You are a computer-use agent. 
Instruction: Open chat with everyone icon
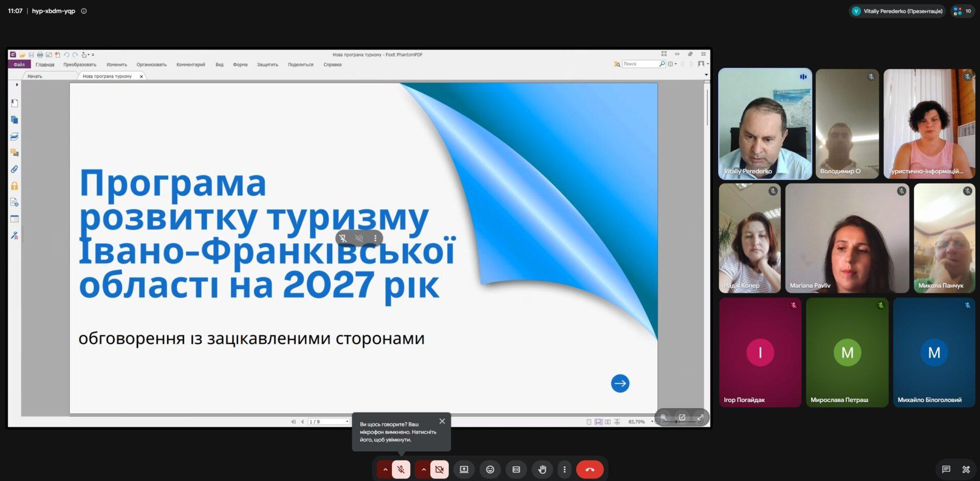click(946, 469)
